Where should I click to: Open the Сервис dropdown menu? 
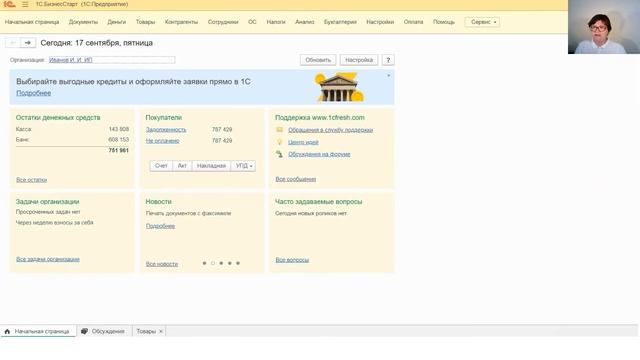pos(482,22)
